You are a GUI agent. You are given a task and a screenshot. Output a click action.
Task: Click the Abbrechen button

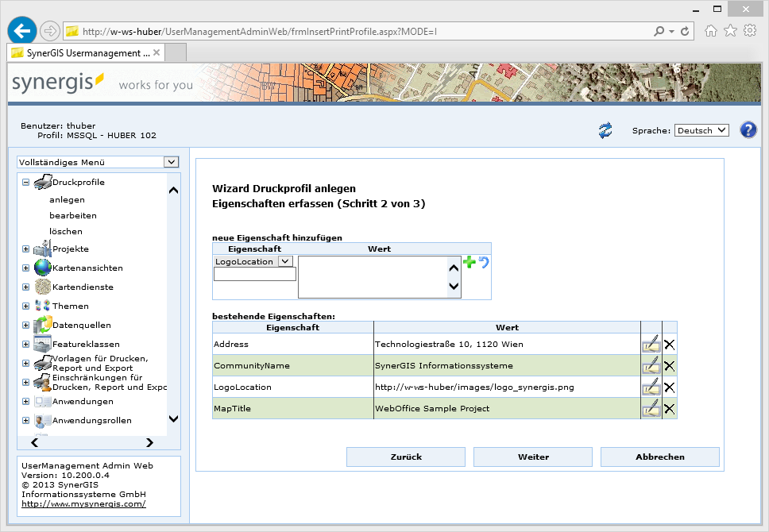pos(659,457)
